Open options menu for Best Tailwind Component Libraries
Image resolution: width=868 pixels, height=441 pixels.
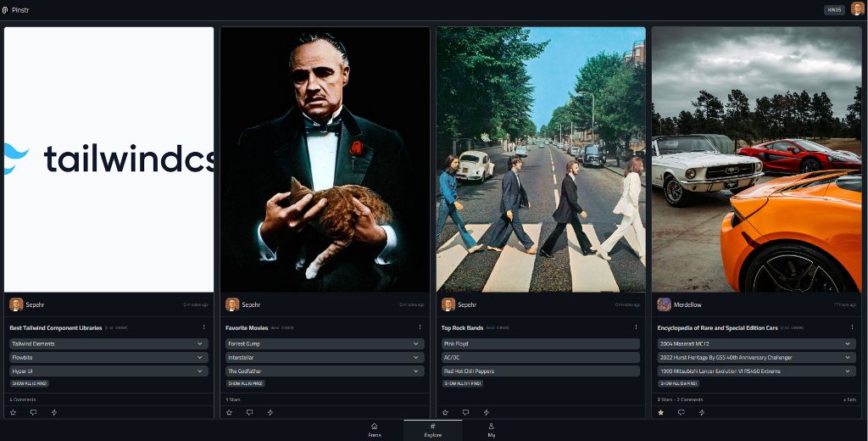[203, 327]
